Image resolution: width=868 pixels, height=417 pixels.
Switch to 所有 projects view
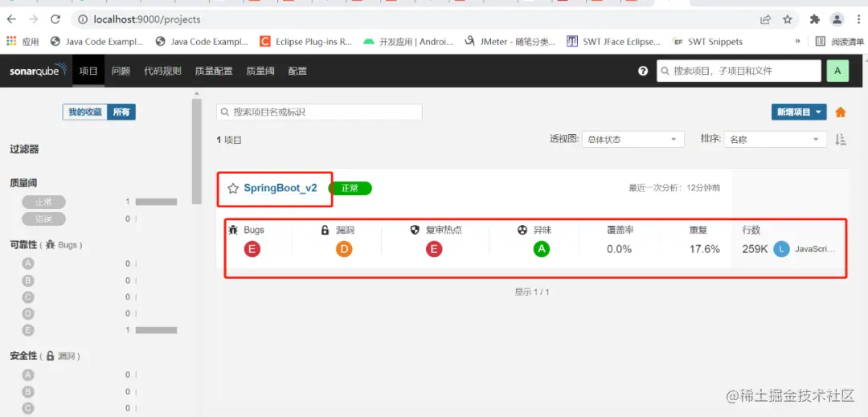(x=121, y=112)
